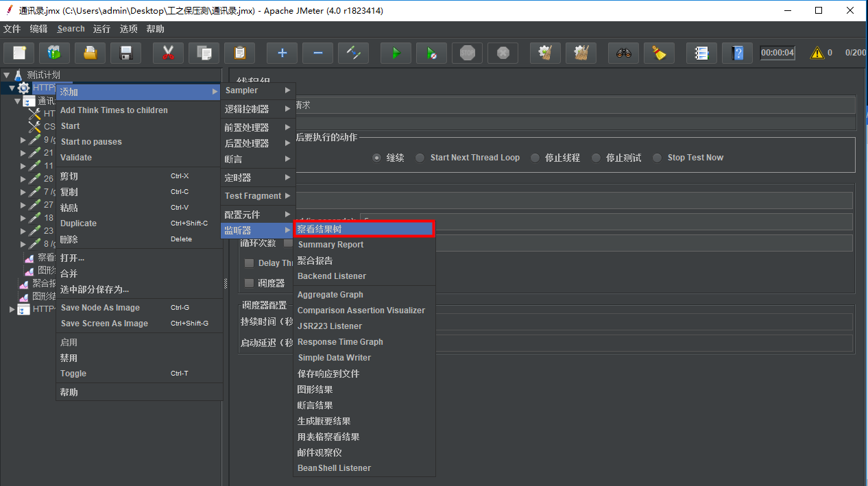Collapse the 测试计划 tree node
868x486 pixels.
[6, 75]
